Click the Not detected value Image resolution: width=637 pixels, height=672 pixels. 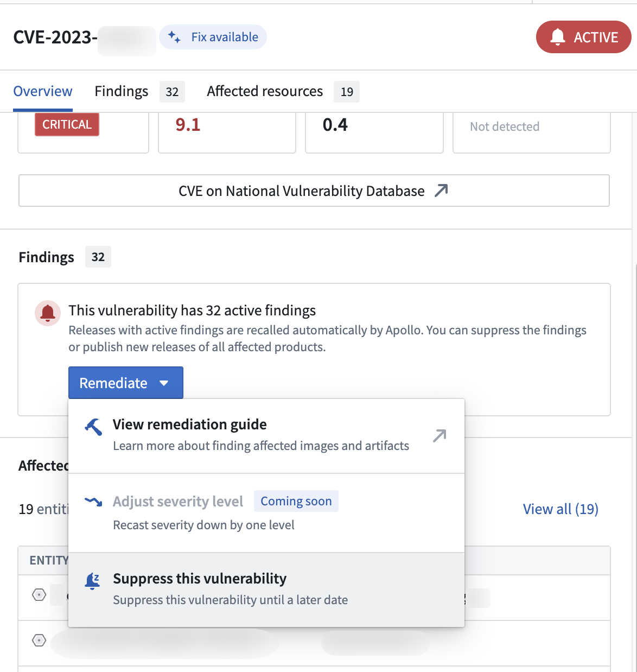tap(505, 126)
